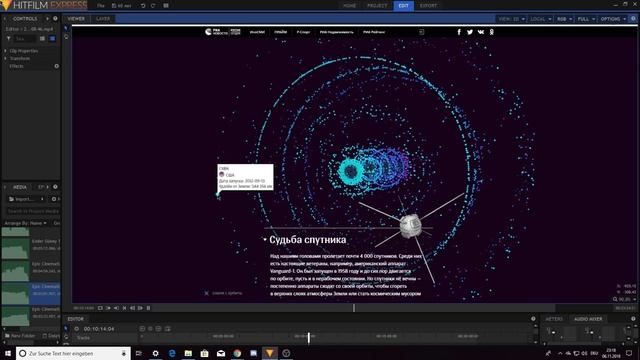Switch to the HOME screen tab
640x360 pixels.
tap(349, 6)
